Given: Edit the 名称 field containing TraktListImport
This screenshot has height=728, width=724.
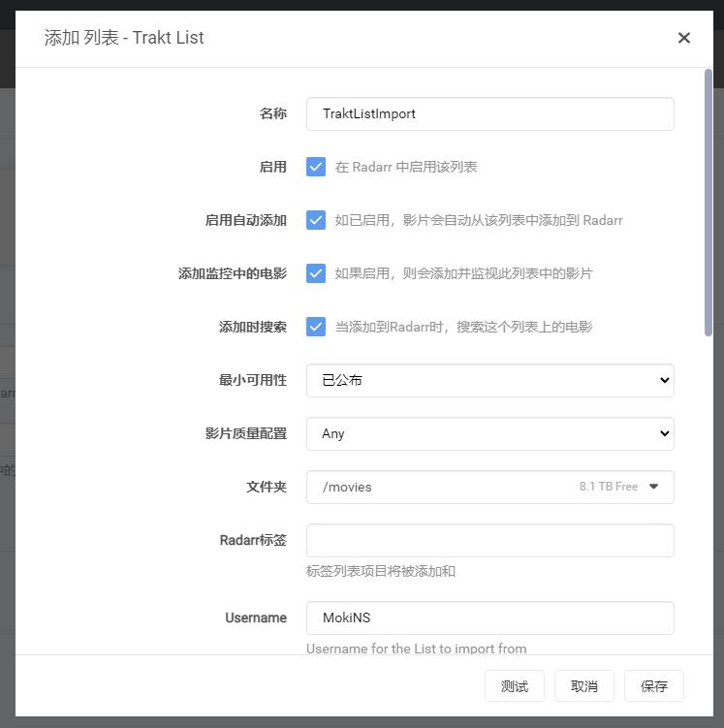Looking at the screenshot, I should click(x=490, y=113).
